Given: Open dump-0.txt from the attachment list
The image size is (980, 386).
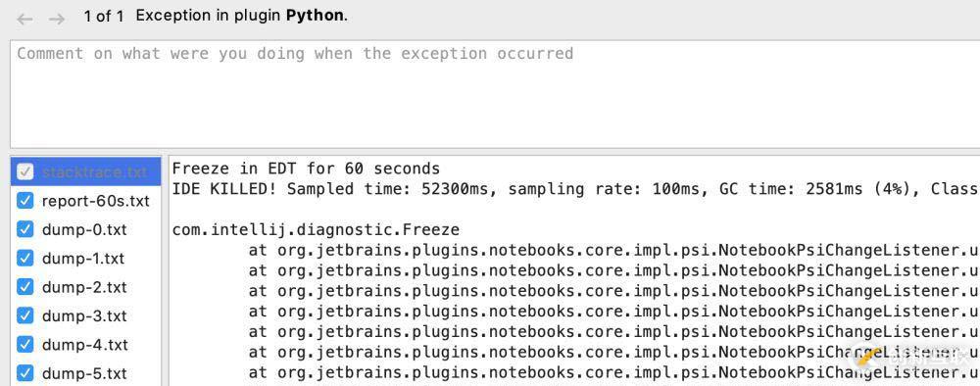Looking at the screenshot, I should 84,230.
